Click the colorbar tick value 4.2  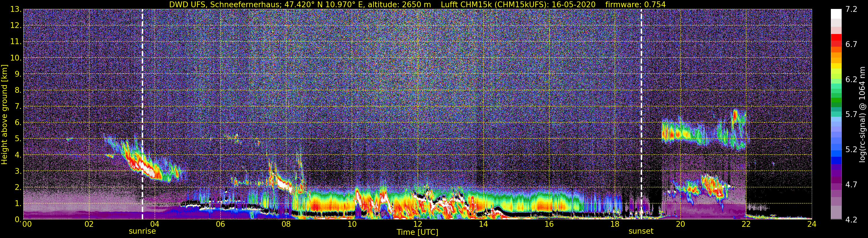(851, 220)
